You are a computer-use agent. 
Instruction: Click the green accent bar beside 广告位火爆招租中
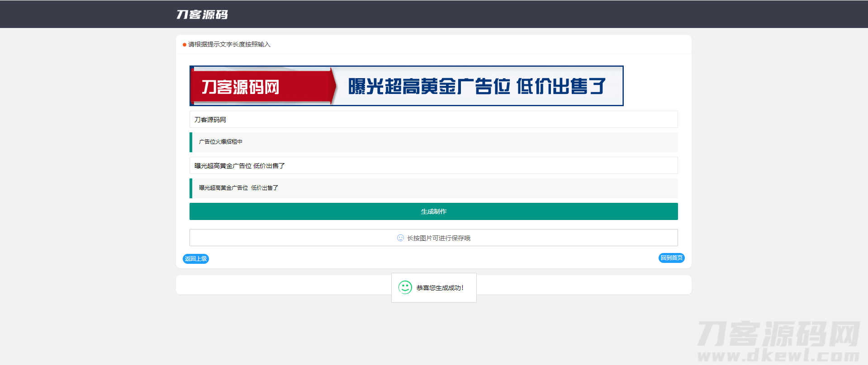click(191, 142)
